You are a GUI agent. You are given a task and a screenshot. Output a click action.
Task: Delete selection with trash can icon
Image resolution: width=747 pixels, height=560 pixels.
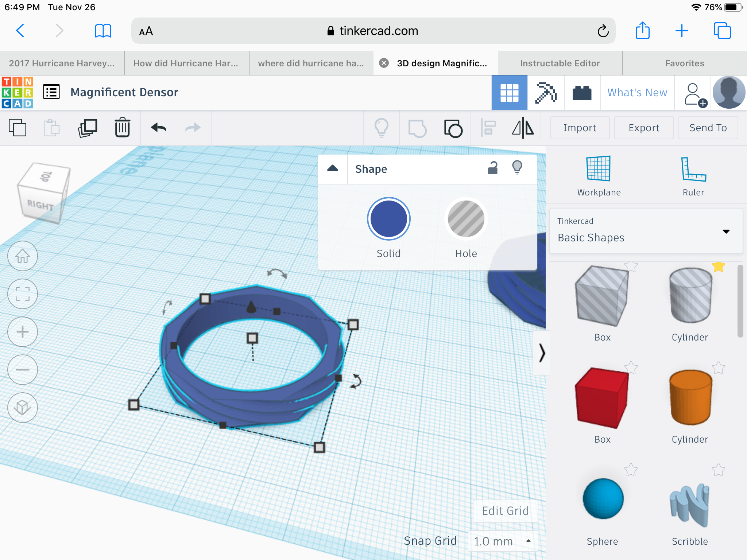click(122, 127)
